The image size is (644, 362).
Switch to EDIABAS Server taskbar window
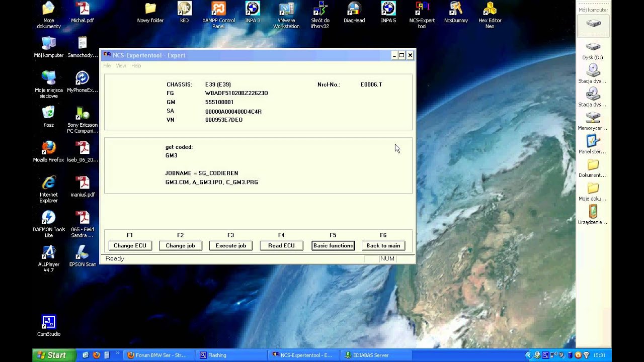376,355
